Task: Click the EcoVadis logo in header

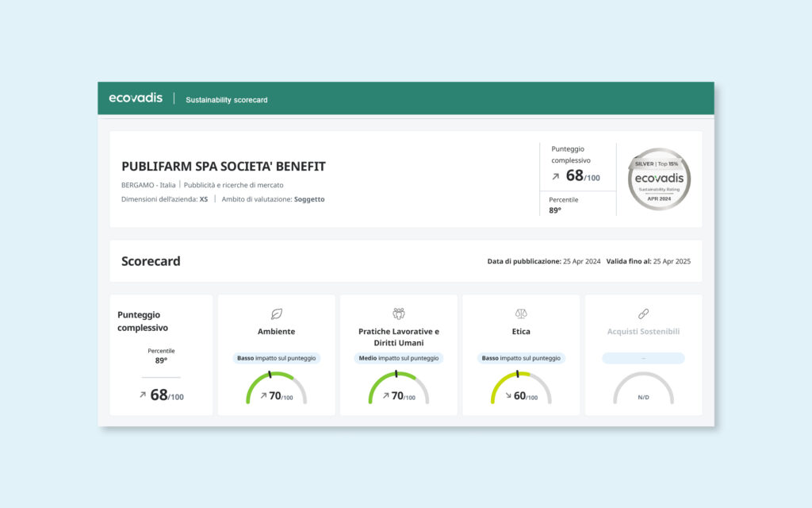Action: [136, 98]
